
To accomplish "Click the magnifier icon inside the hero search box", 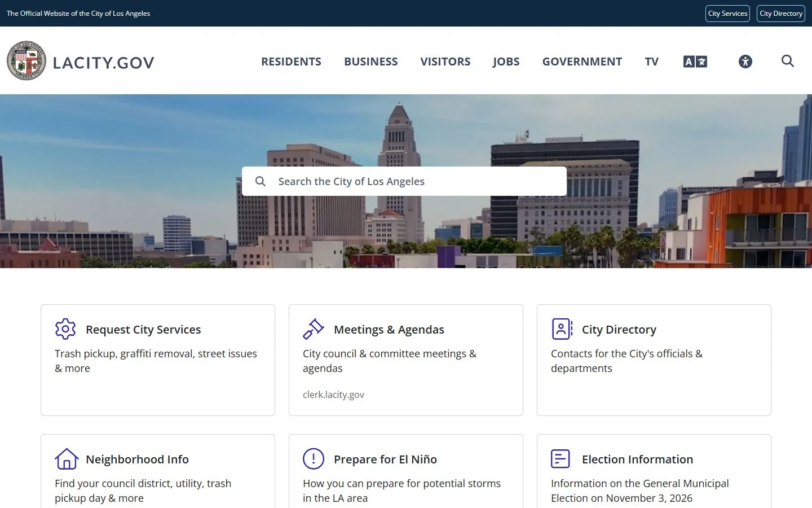I will pyautogui.click(x=260, y=181).
